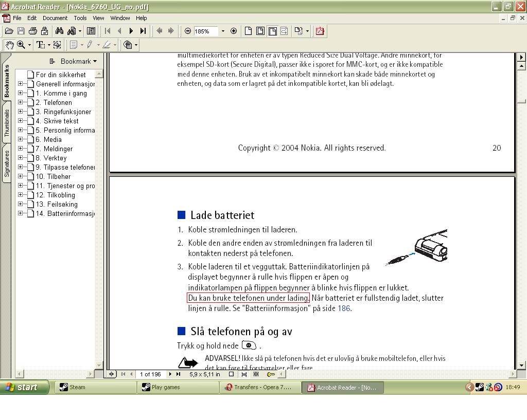Switch to the Signatures side tab
The height and width of the screenshot is (420, 527).
click(x=7, y=163)
